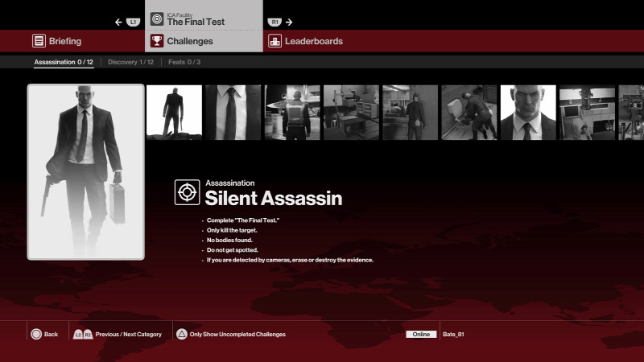Click the Silent Assassin challenge title
The width and height of the screenshot is (644, 362).
[x=274, y=198]
